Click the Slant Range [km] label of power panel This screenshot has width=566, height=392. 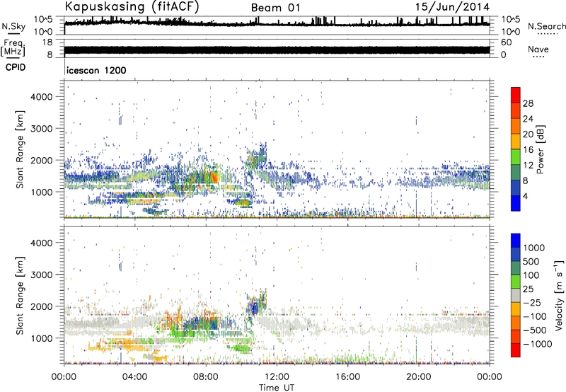[20, 149]
